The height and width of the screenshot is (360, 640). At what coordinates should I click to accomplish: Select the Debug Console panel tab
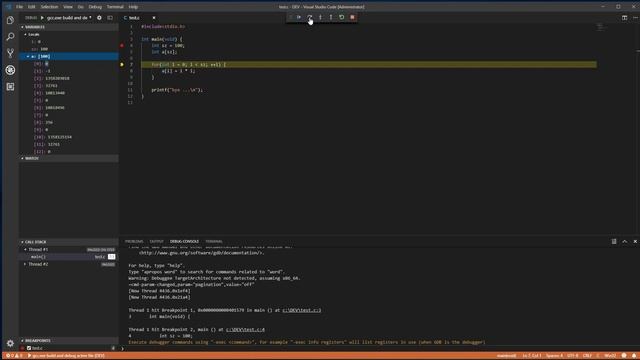pyautogui.click(x=184, y=242)
